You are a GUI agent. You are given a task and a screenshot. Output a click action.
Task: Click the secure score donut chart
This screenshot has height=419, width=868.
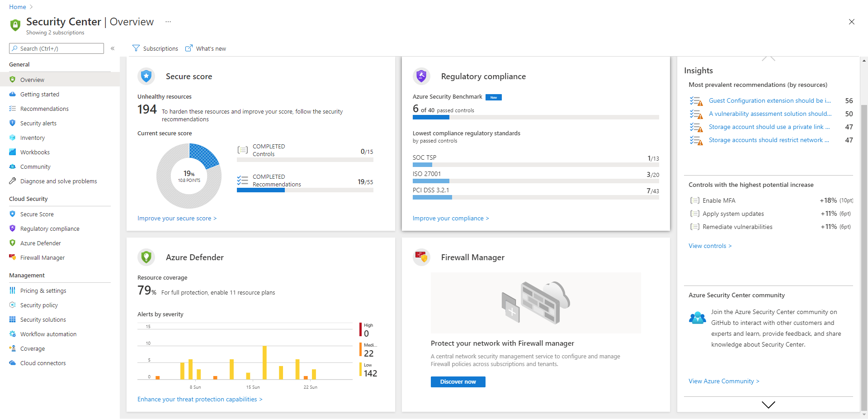click(x=189, y=176)
